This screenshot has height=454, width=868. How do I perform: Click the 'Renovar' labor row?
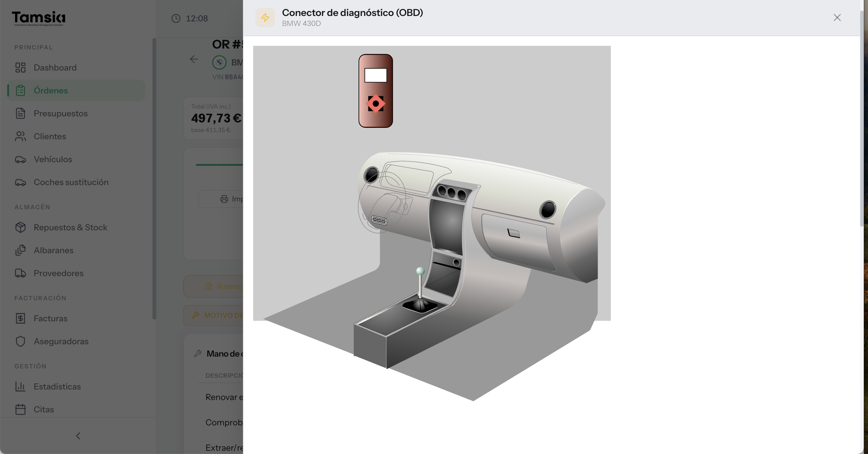coord(221,397)
